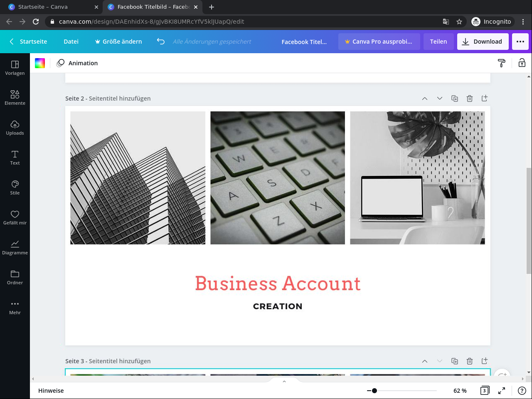Click Canva Pro ausprobieren button
This screenshot has height=399, width=532.
pos(379,42)
